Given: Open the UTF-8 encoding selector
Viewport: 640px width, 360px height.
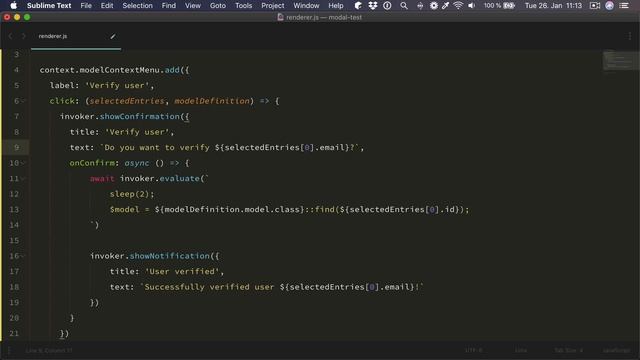Looking at the screenshot, I should [x=473, y=350].
